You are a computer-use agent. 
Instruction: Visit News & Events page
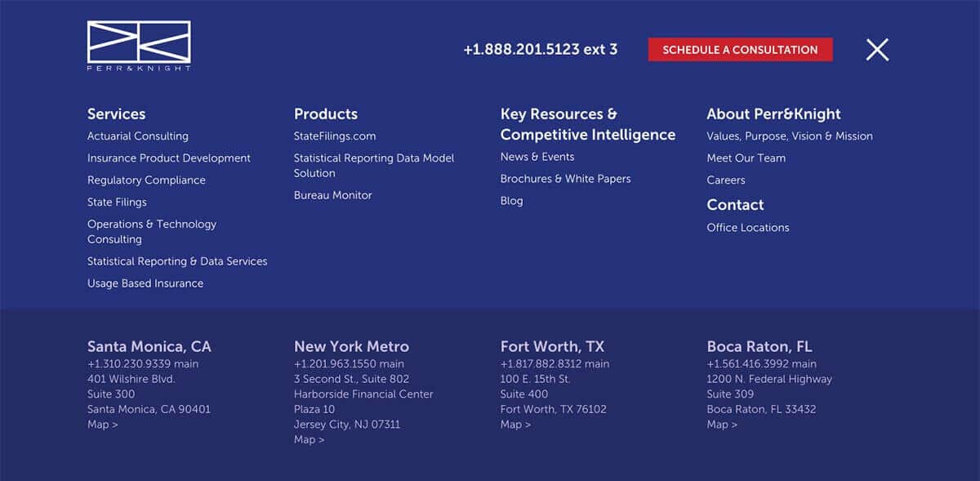[537, 157]
